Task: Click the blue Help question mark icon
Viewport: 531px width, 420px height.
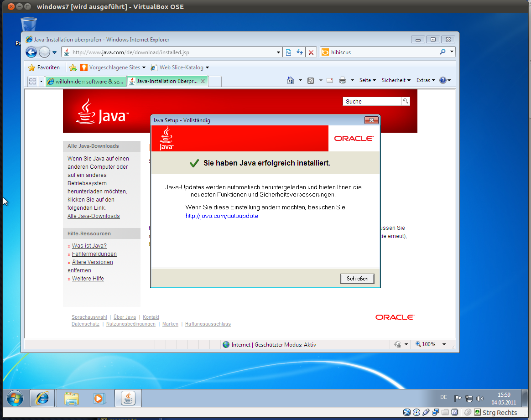Action: coord(443,80)
